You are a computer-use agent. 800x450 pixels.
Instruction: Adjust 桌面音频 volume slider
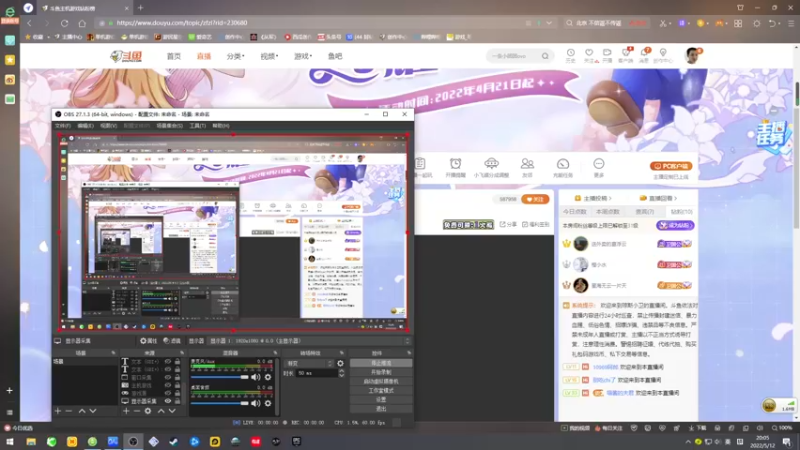click(219, 403)
